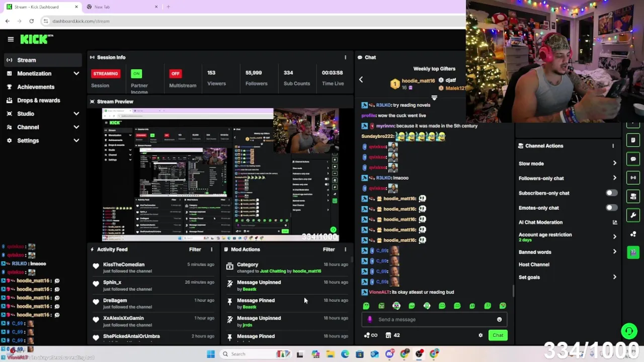Open a new browser tab
Screen dimensions: 644x362
point(168,7)
